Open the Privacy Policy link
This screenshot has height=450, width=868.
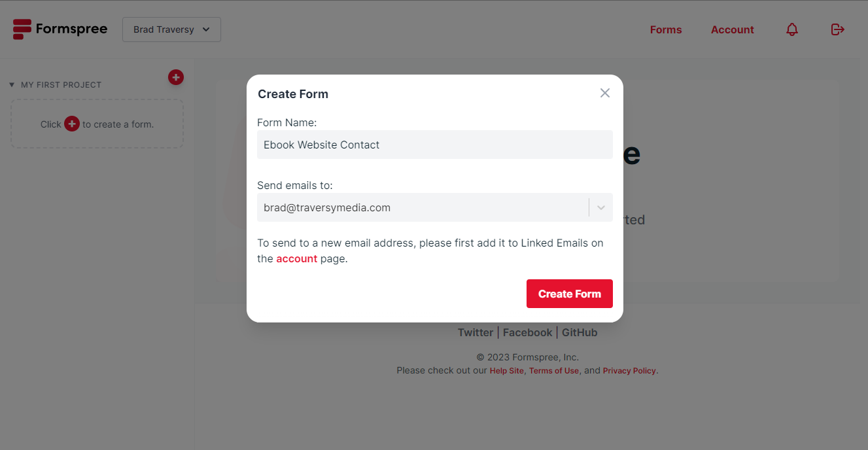pos(629,371)
